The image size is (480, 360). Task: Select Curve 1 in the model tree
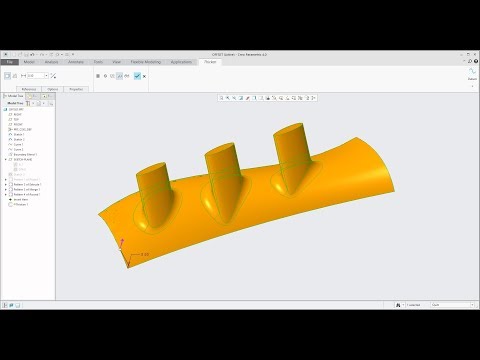click(16, 144)
